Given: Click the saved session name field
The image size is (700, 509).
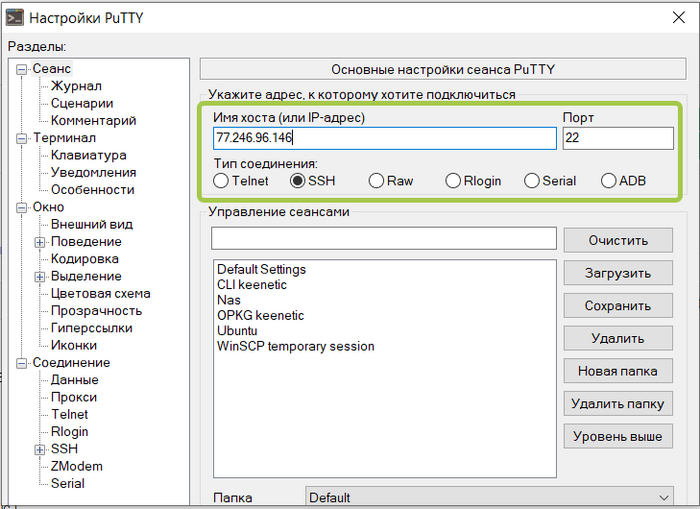Looking at the screenshot, I should pyautogui.click(x=384, y=238).
